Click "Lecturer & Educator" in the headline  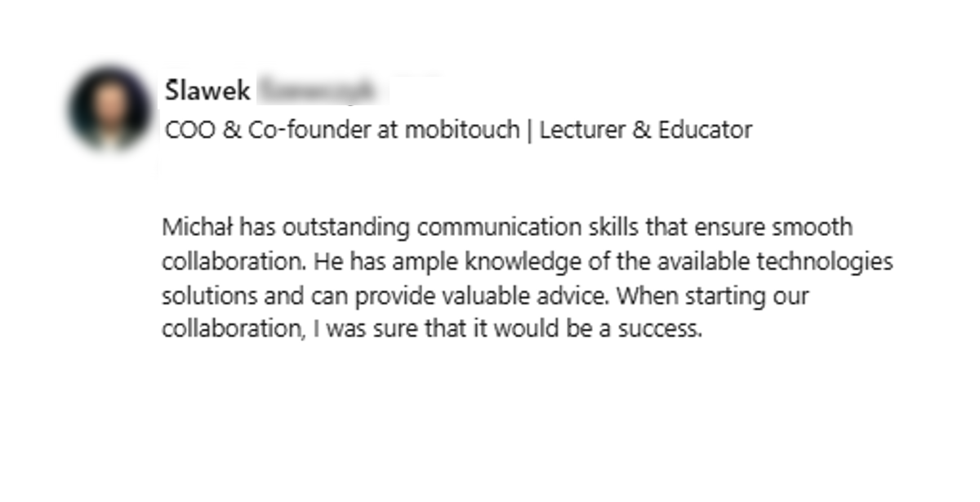644,130
